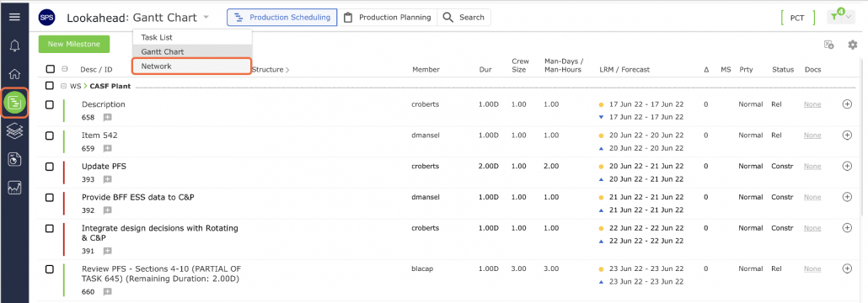Screen dimensions: 868x303
Task: Click plus icon on Description row
Action: 846,104
